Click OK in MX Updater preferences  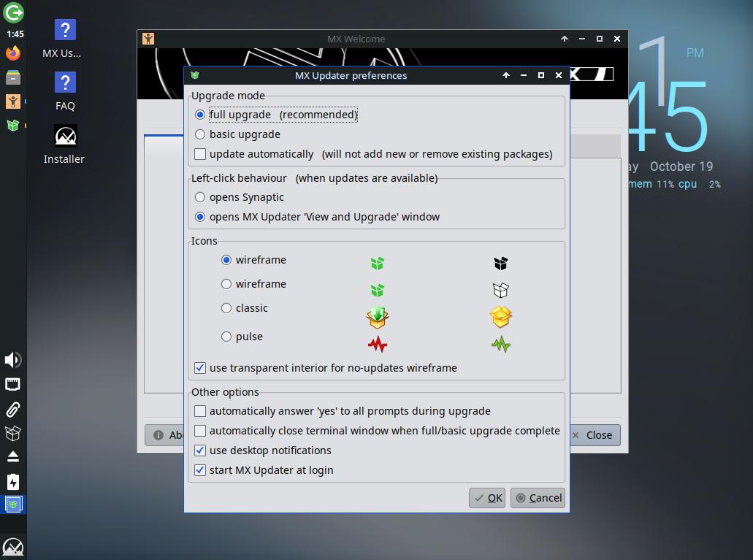[487, 498]
